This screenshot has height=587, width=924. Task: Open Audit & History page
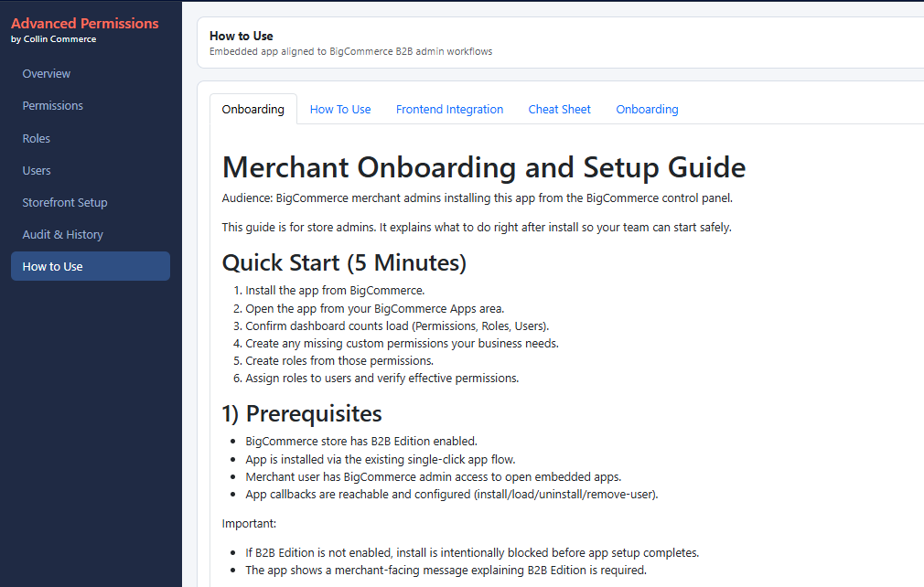(x=91, y=234)
